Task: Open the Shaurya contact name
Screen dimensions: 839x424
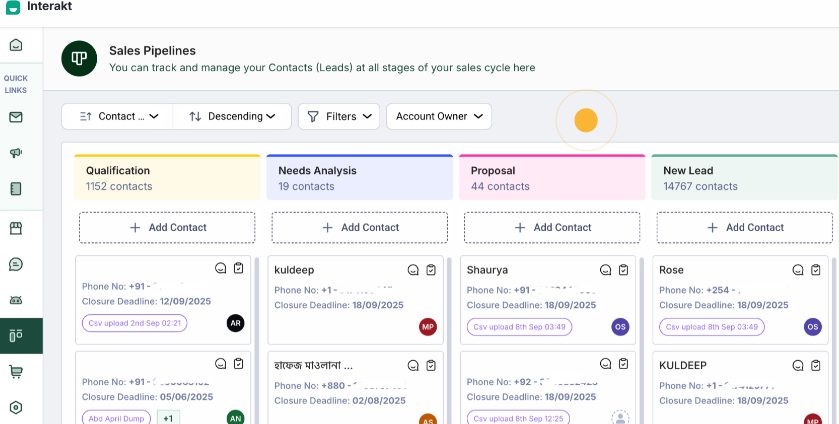Action: pos(485,270)
